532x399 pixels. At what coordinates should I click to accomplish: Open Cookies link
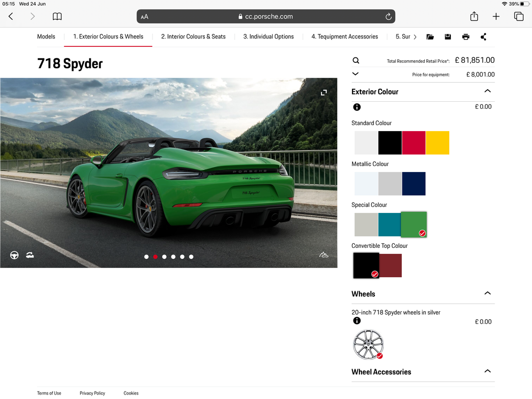tap(131, 393)
